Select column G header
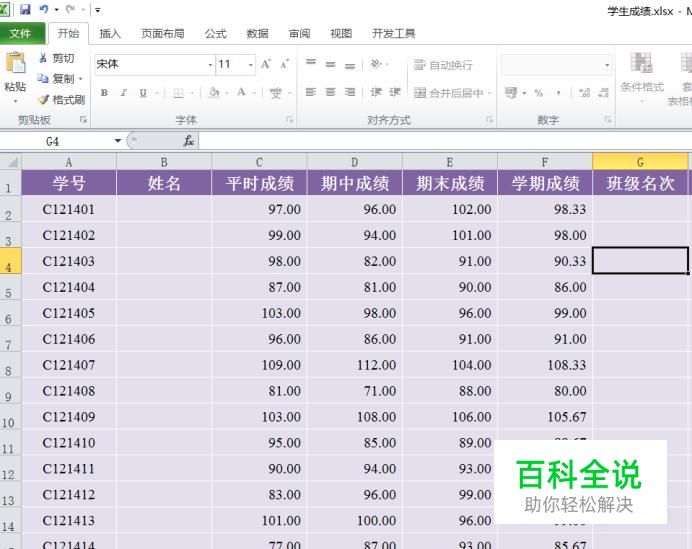 [640, 162]
